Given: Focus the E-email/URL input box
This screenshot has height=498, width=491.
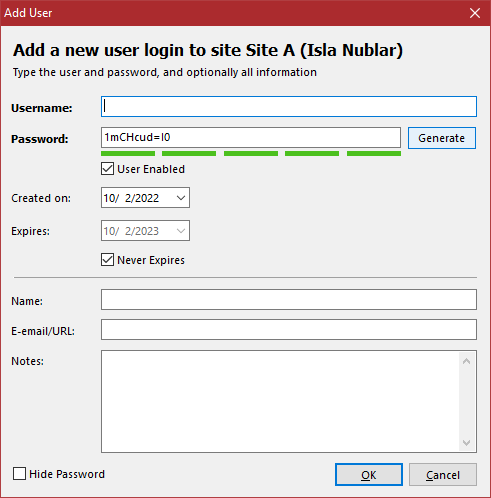Looking at the screenshot, I should (x=289, y=330).
